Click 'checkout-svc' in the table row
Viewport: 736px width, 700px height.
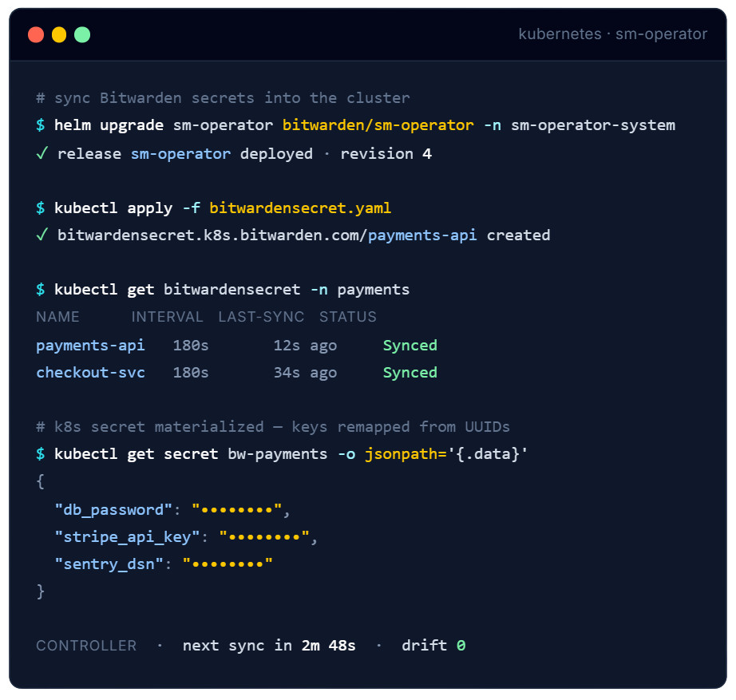pos(90,373)
